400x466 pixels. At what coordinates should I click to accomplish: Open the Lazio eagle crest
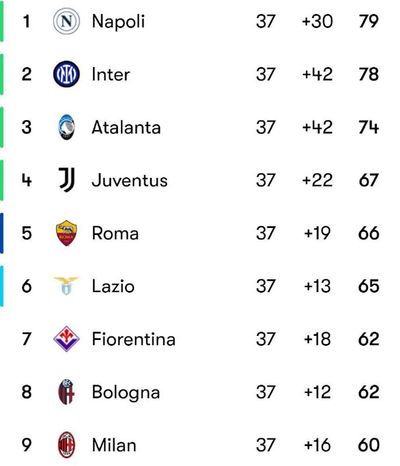tap(66, 286)
